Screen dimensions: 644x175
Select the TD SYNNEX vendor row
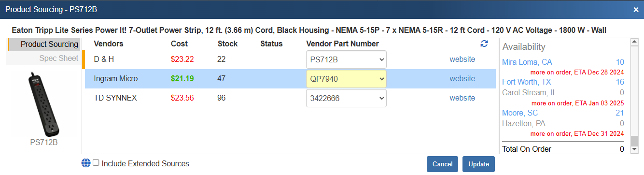click(x=290, y=98)
